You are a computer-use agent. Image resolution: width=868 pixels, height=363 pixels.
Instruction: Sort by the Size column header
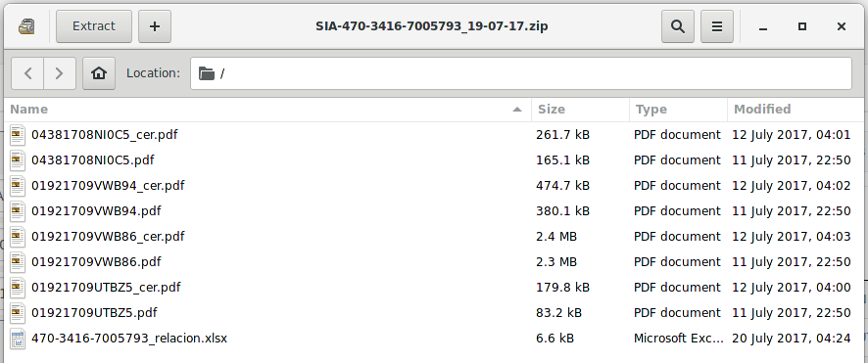point(580,110)
